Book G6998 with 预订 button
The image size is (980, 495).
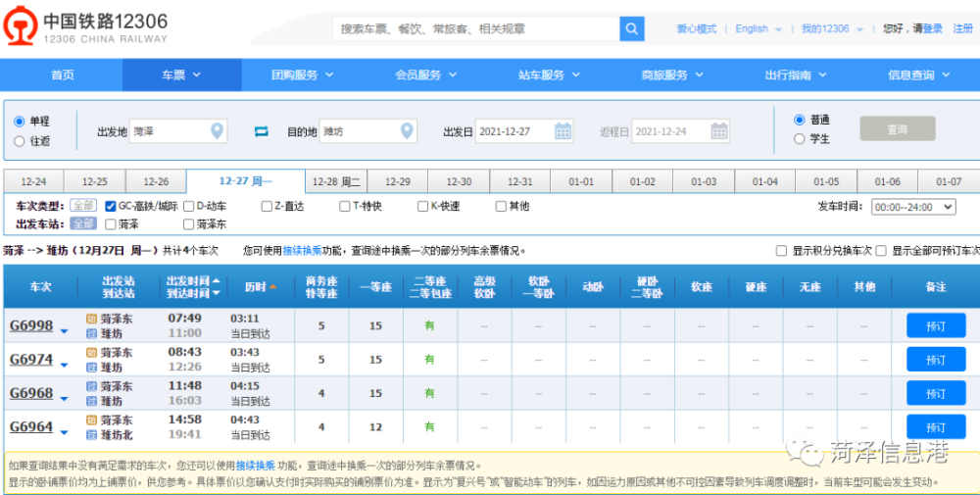(x=936, y=325)
